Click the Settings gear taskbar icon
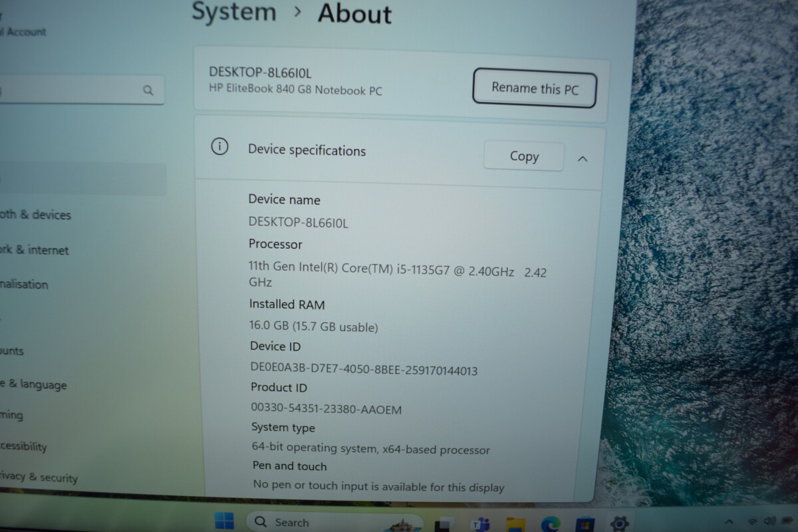This screenshot has width=798, height=532. click(x=620, y=523)
